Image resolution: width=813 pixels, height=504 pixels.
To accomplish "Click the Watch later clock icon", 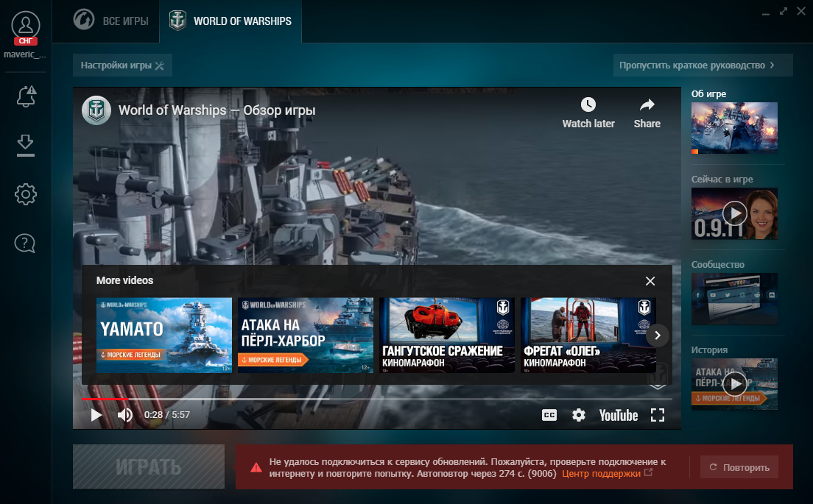I will point(588,104).
